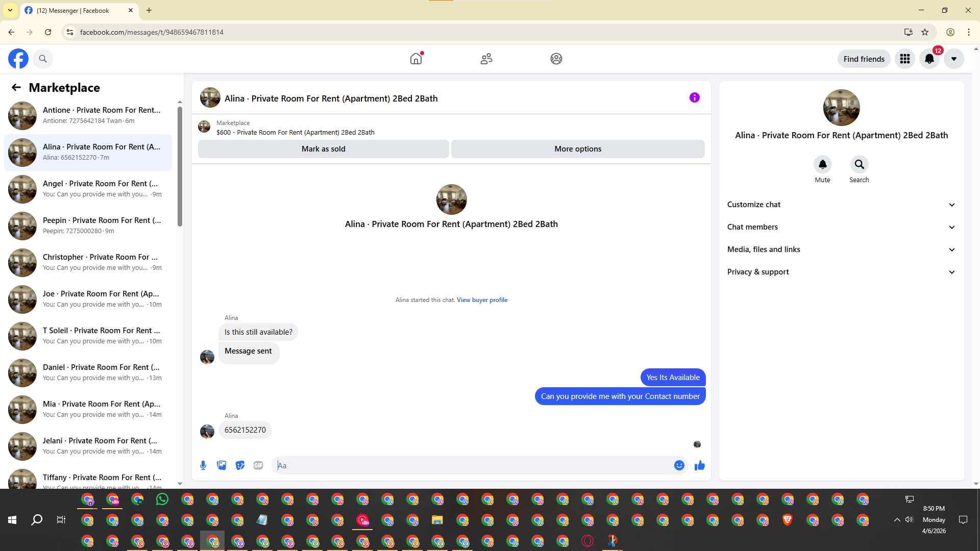The height and width of the screenshot is (551, 980).
Task: Click the Mark as sold button
Action: (324, 149)
